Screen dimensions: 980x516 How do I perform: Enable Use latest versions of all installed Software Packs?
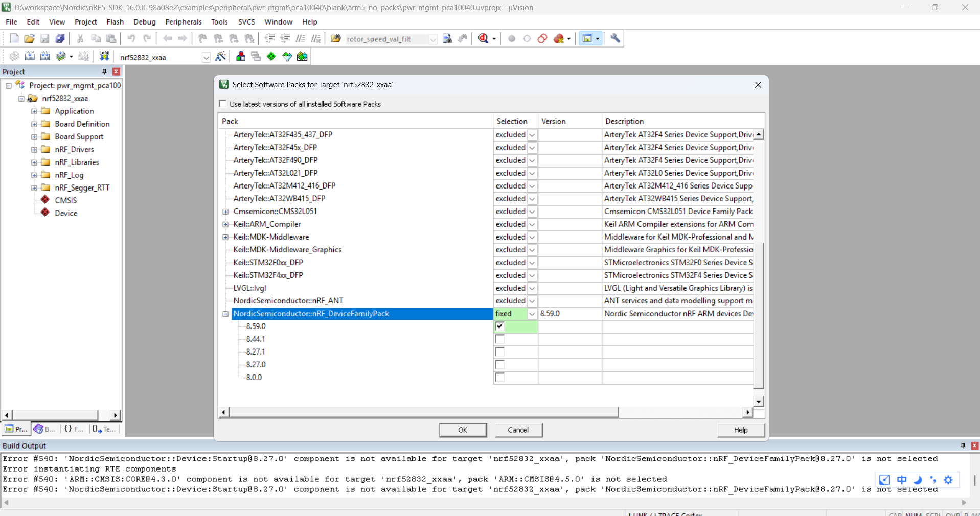[223, 104]
